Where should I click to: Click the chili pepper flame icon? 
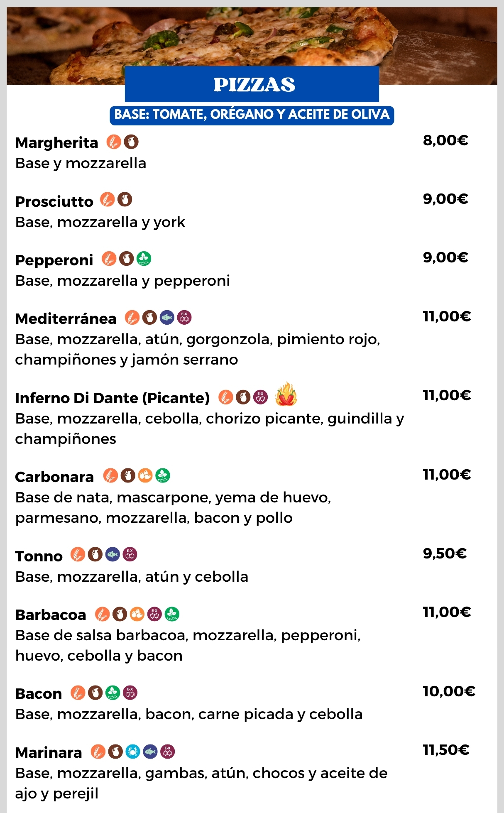coord(286,394)
